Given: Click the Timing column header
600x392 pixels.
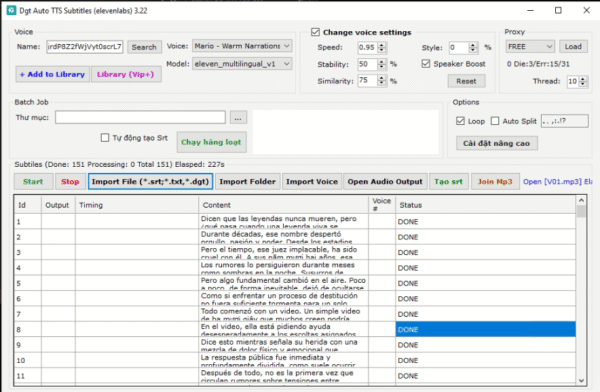Looking at the screenshot, I should [137, 205].
